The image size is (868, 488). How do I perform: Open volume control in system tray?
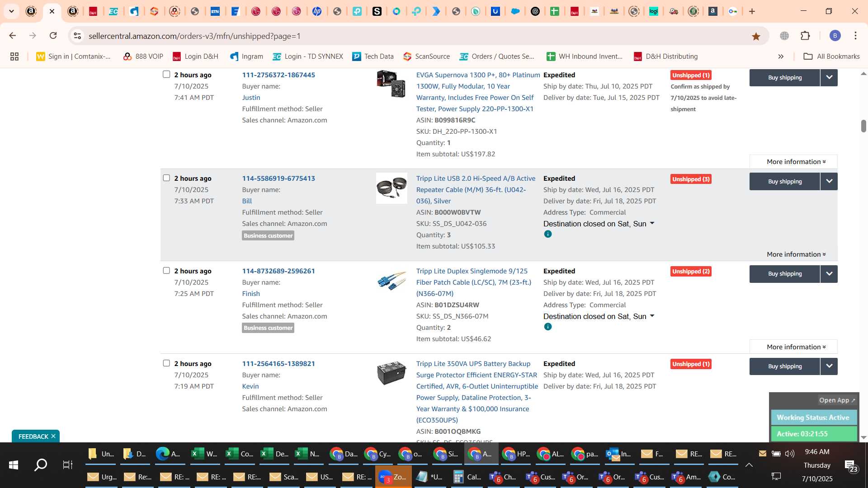(790, 454)
